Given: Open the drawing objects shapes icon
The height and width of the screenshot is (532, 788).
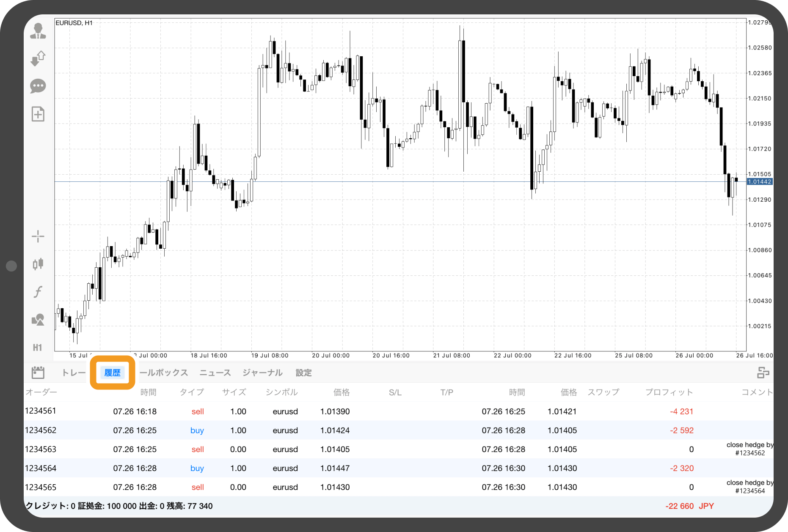Looking at the screenshot, I should pos(38,320).
